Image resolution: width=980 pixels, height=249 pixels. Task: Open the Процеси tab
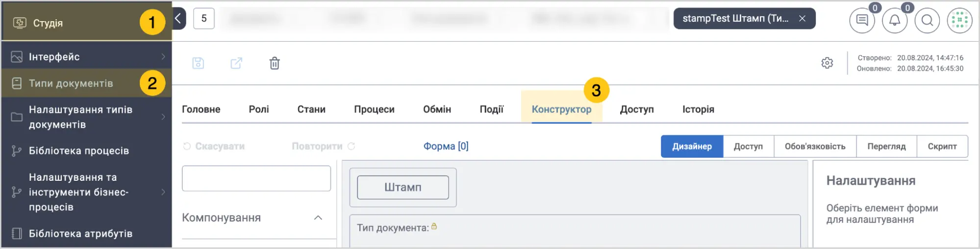tap(374, 109)
